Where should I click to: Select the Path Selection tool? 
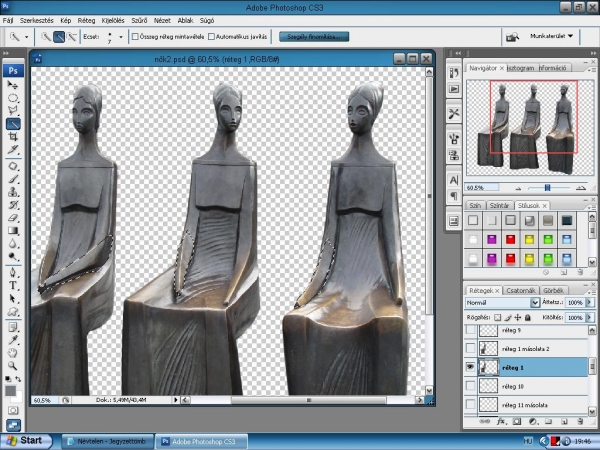pyautogui.click(x=13, y=298)
